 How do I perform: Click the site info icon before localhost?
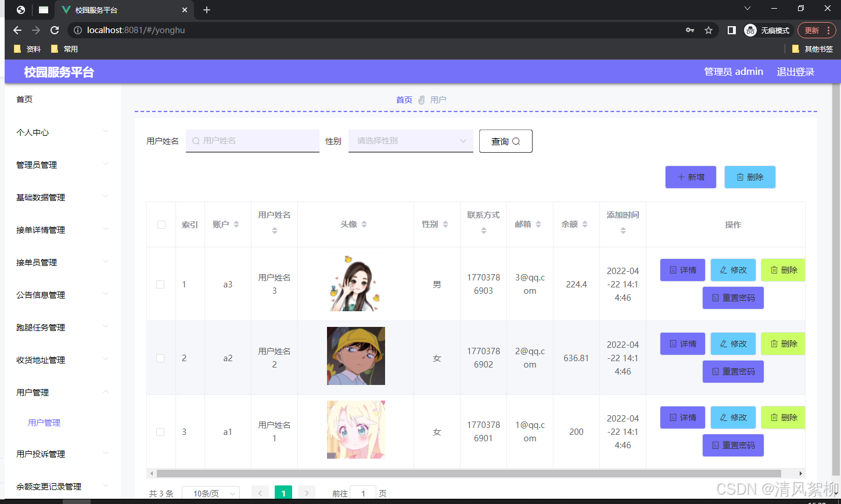(x=78, y=30)
